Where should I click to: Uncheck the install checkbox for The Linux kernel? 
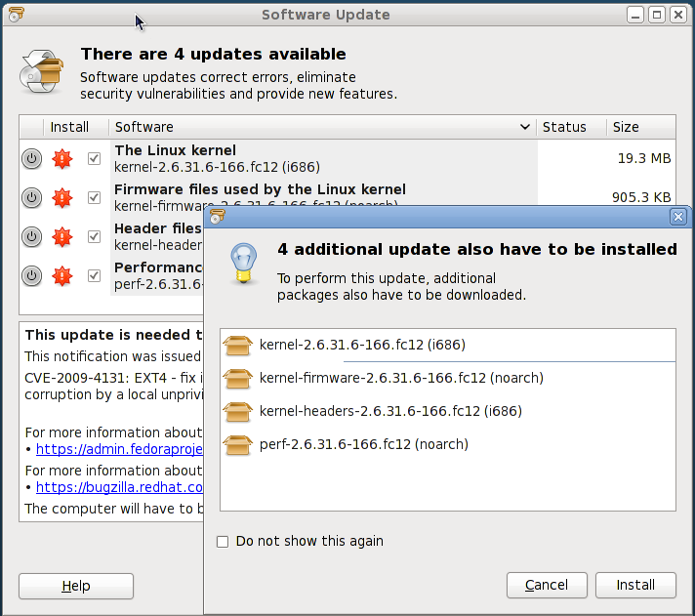[x=94, y=158]
